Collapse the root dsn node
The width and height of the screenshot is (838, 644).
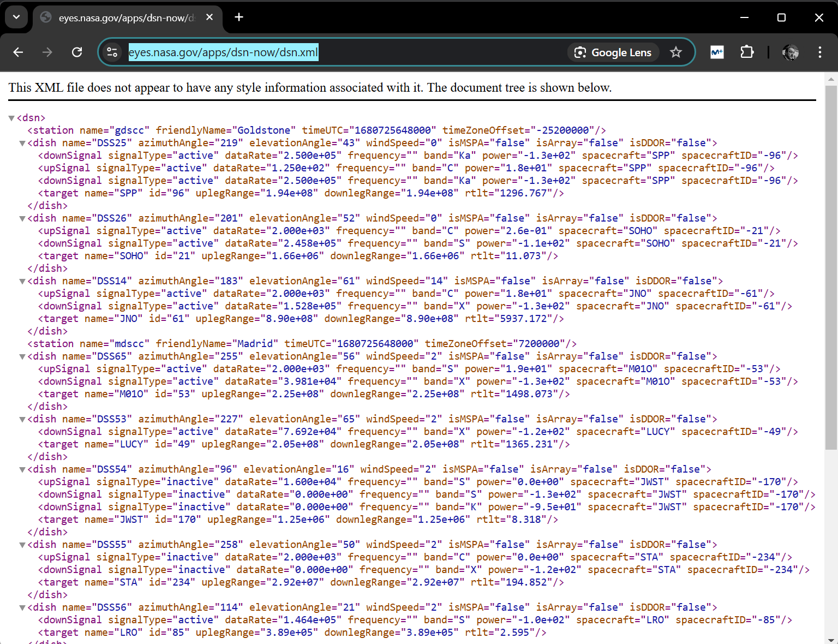11,118
